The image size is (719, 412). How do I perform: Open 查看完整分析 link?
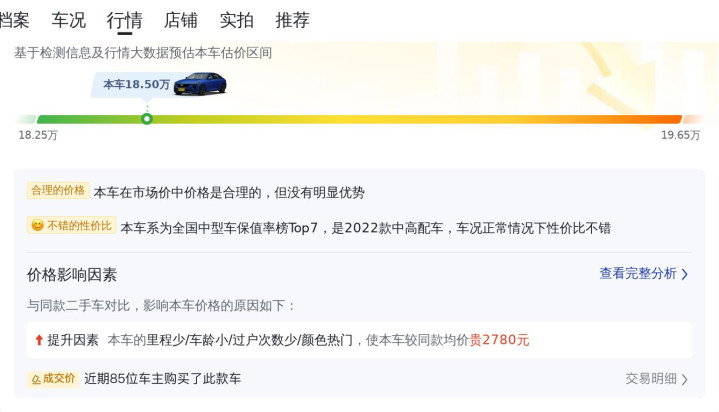tap(638, 274)
